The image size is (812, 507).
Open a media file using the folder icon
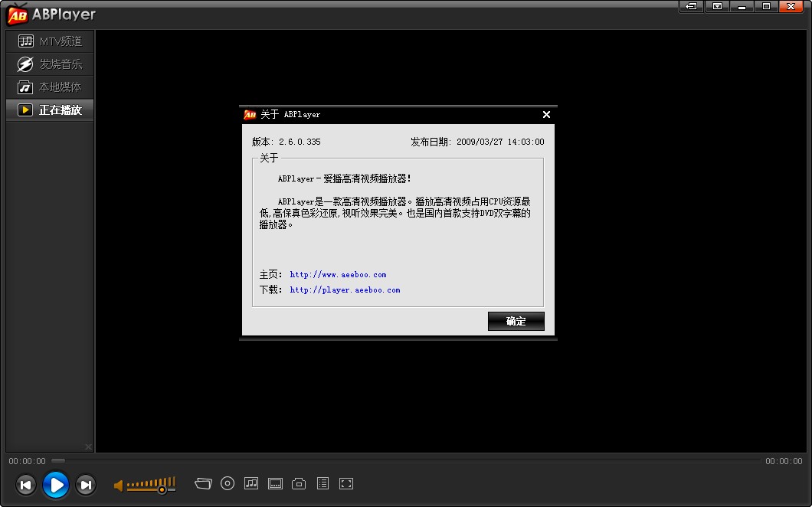203,483
